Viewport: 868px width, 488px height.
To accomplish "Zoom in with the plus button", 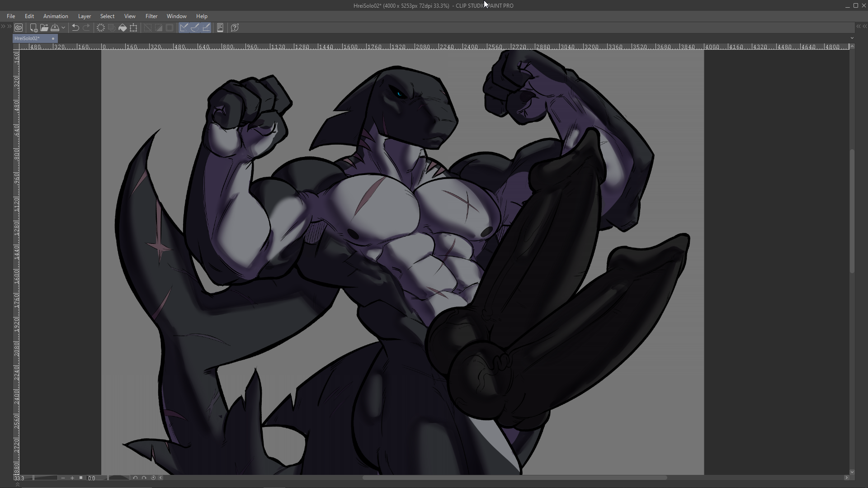I will (x=72, y=478).
